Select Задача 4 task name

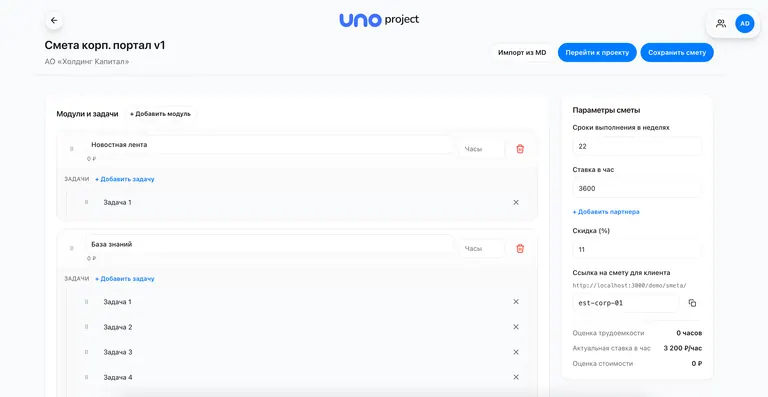coord(118,377)
